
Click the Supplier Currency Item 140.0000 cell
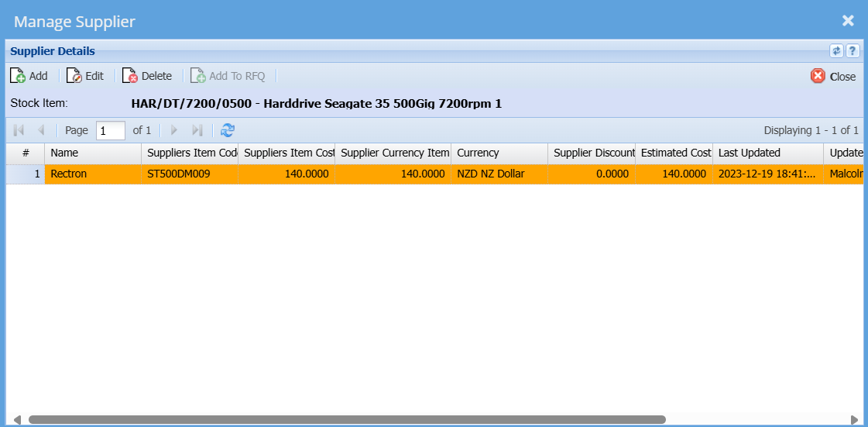393,174
